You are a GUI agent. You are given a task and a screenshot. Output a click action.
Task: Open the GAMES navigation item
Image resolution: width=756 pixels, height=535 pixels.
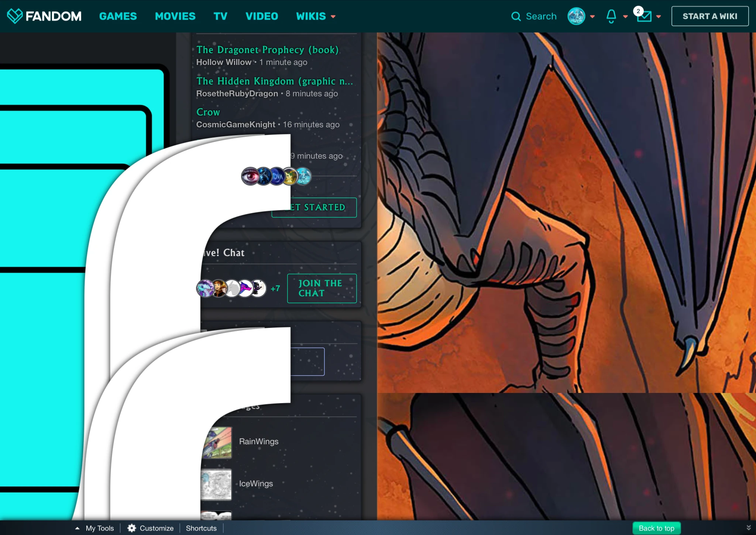[x=118, y=16]
